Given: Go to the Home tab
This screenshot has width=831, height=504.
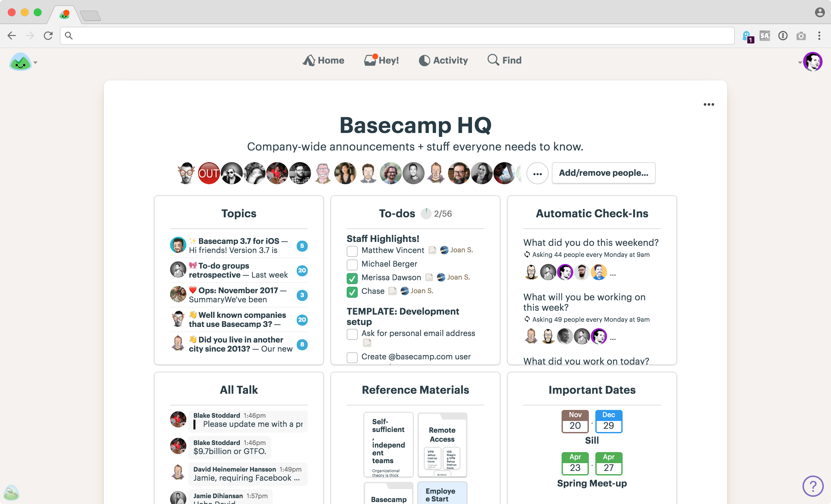Looking at the screenshot, I should coord(323,60).
